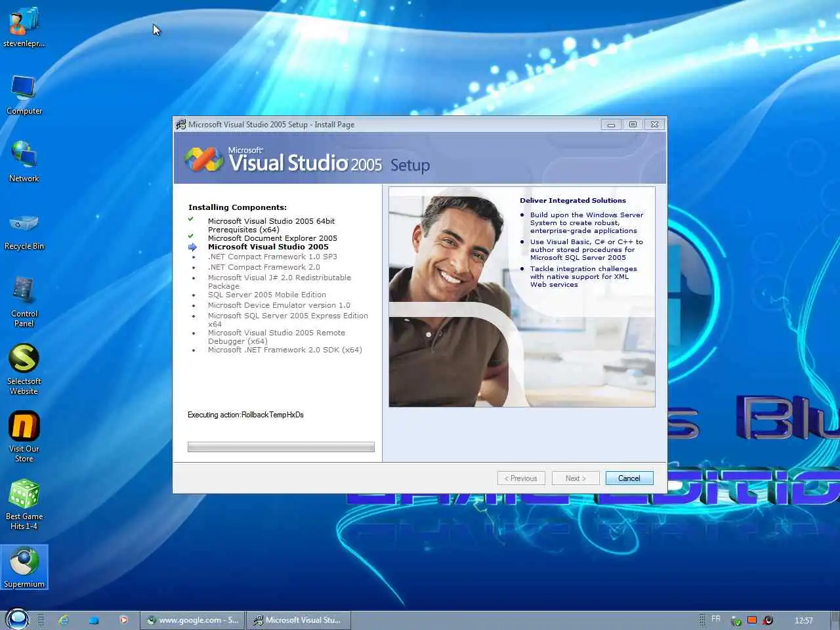Click 'Microsoft SQL Server 2005 Express Edition x64'
This screenshot has height=630, width=840.
pyautogui.click(x=288, y=320)
